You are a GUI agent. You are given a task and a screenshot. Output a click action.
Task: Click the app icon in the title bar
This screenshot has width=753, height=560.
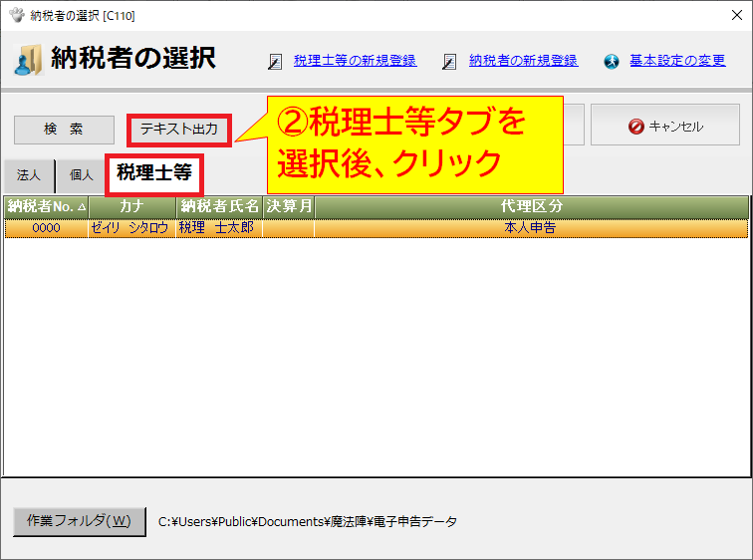tap(17, 15)
